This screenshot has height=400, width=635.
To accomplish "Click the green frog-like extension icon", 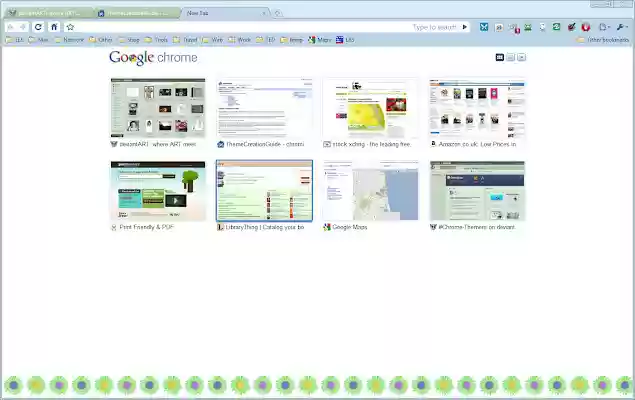I will [x=528, y=27].
